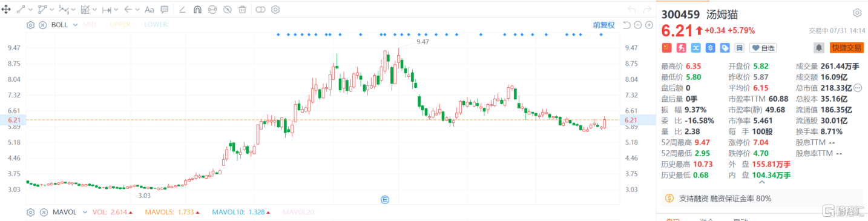Click the 快捷交易 quick trade button
The width and height of the screenshot is (868, 221).
[847, 48]
